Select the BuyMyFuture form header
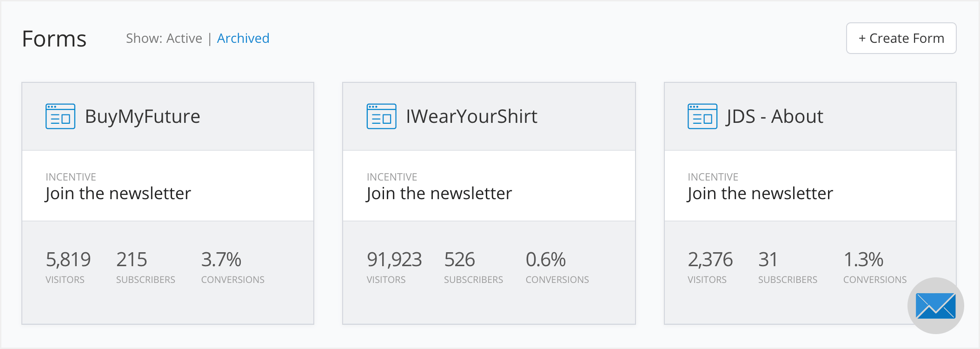 point(142,116)
